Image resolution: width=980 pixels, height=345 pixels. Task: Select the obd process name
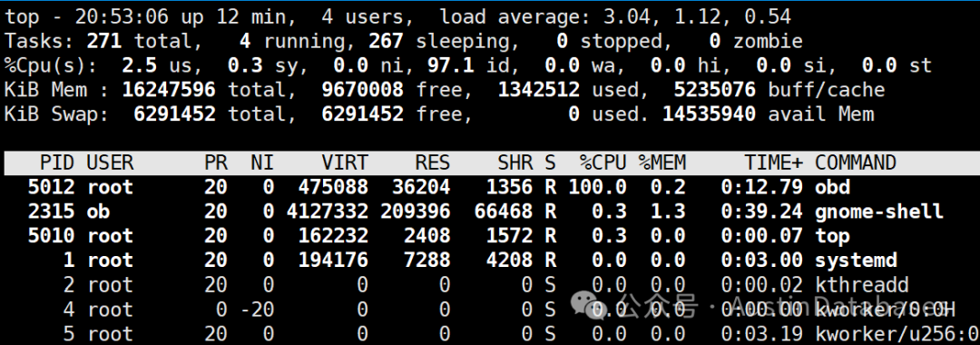(x=832, y=187)
